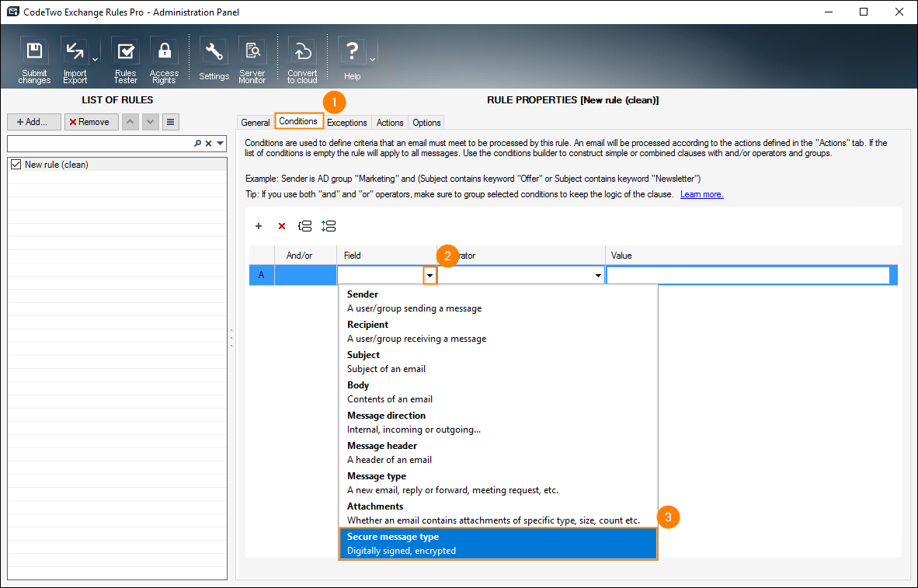Choose Sender from the field list
The width and height of the screenshot is (918, 588).
499,301
